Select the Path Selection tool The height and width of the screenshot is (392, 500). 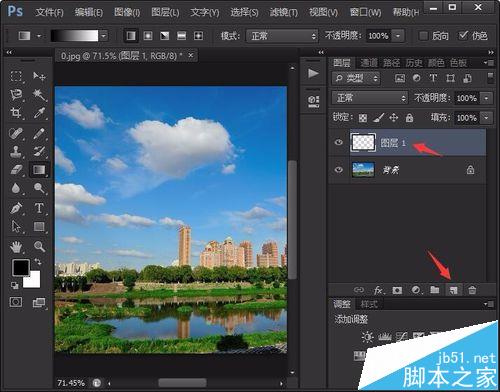click(16, 226)
